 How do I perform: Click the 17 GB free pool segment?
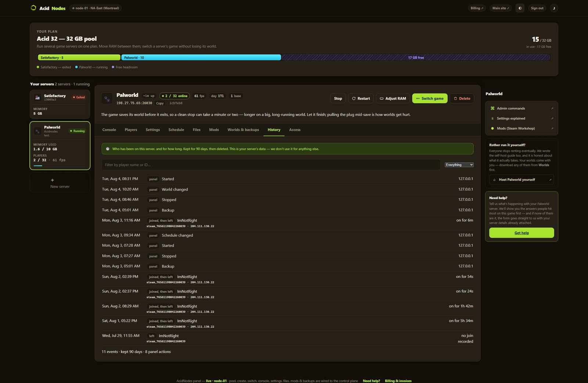416,57
